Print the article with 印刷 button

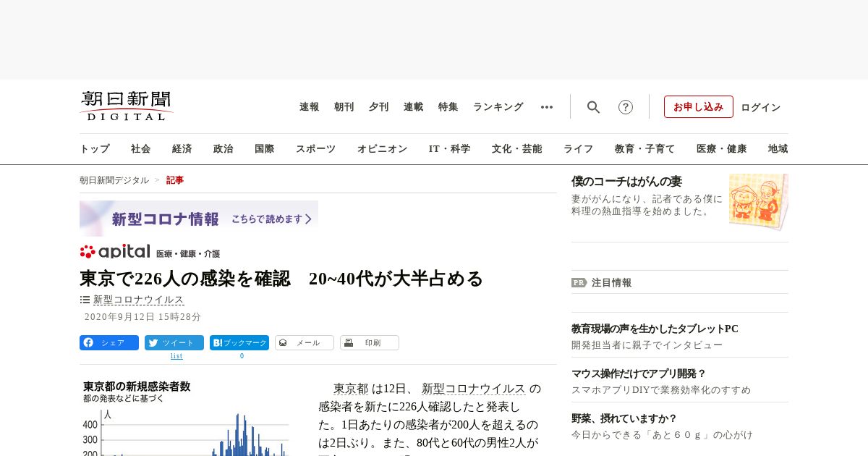[x=370, y=343]
